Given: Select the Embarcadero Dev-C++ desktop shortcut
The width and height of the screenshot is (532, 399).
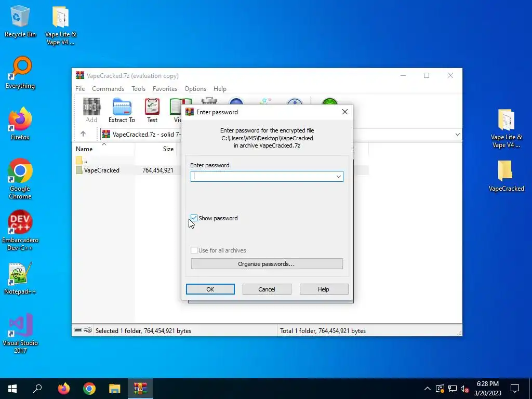Looking at the screenshot, I should 20,230.
